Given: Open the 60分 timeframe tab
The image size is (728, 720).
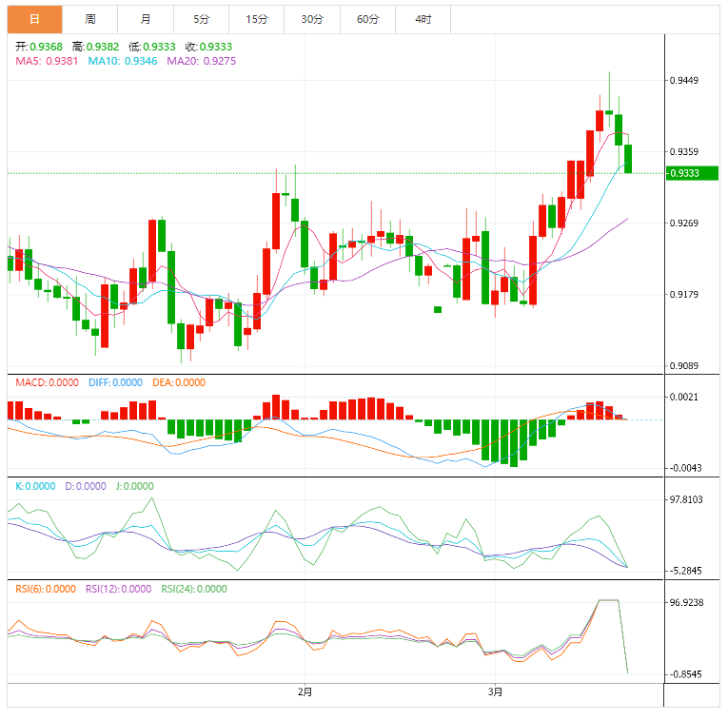Looking at the screenshot, I should [367, 19].
